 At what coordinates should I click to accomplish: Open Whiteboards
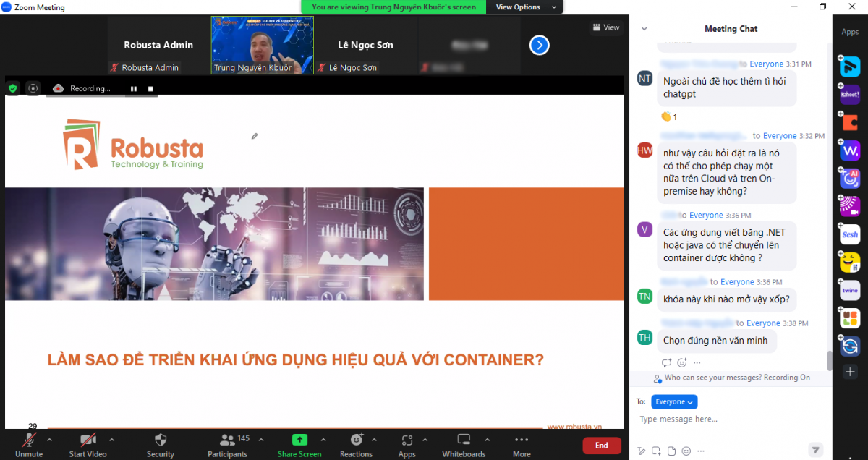pos(464,445)
